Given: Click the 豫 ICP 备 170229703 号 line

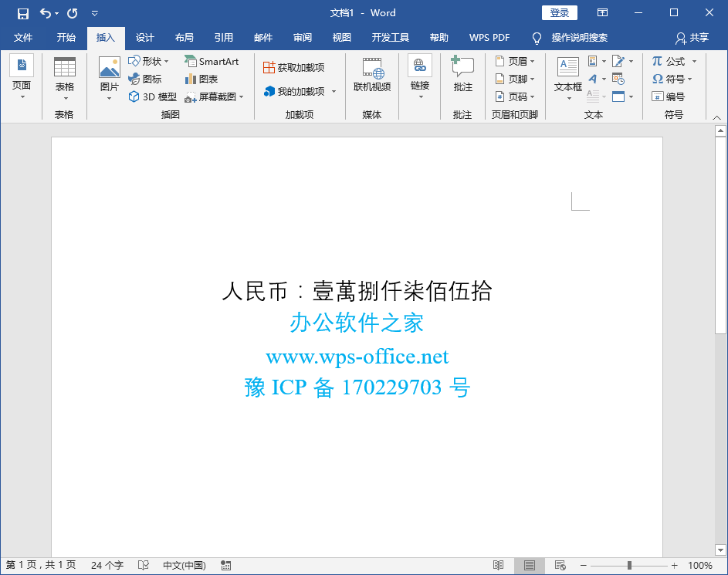Looking at the screenshot, I should [357, 387].
